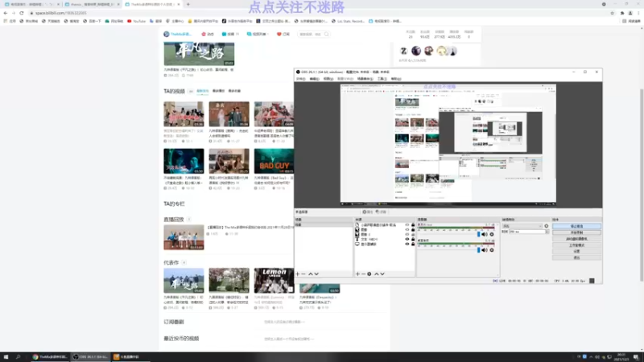Click the Properties button above Scenes panel
Screen dimensions: 644x362
368,212
